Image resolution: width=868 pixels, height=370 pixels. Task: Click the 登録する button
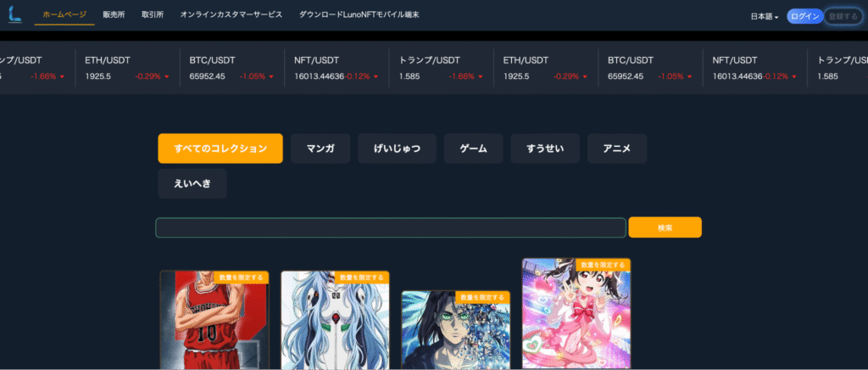point(843,16)
